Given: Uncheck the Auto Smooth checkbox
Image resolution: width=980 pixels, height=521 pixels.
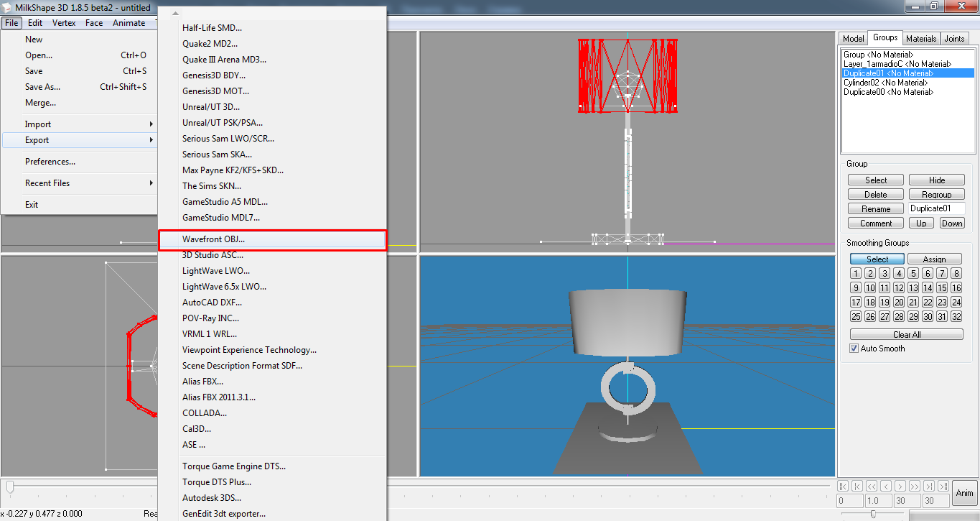Looking at the screenshot, I should point(854,349).
